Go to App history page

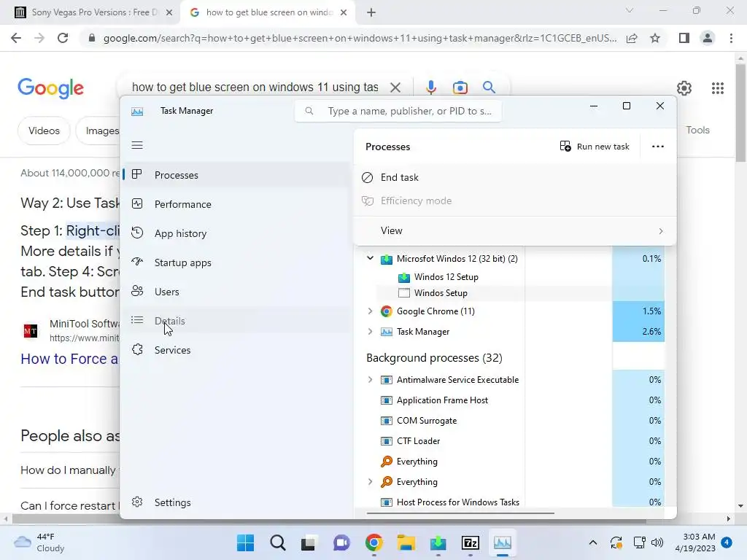236,233
